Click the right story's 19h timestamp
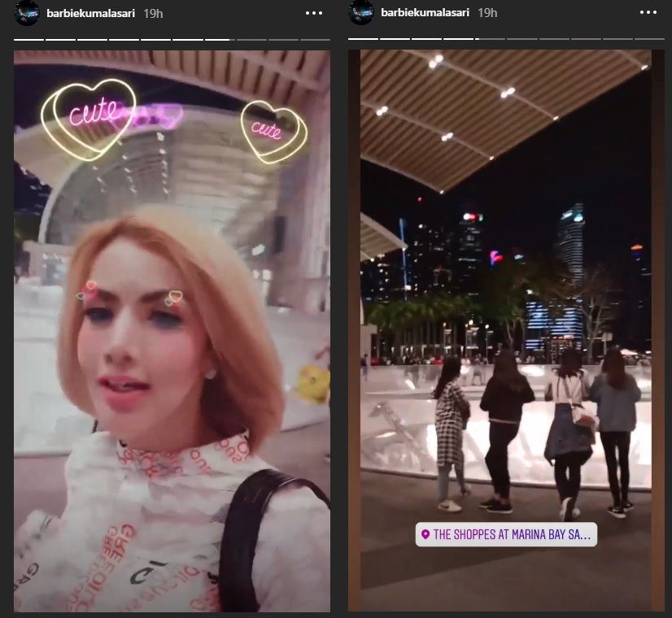The width and height of the screenshot is (672, 618). [487, 13]
